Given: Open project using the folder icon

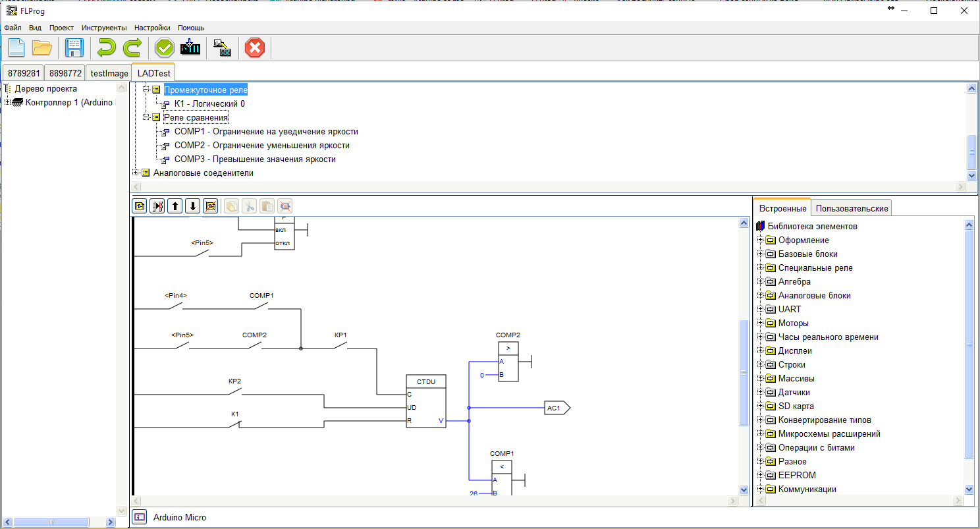Looking at the screenshot, I should [42, 48].
